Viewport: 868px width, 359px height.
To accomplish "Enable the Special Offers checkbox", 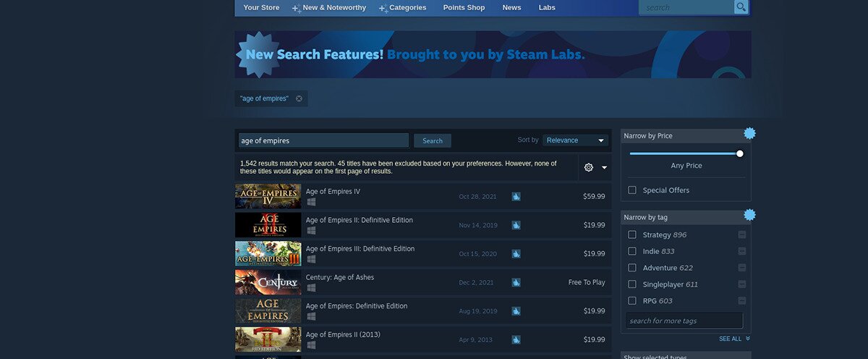I will coord(632,190).
